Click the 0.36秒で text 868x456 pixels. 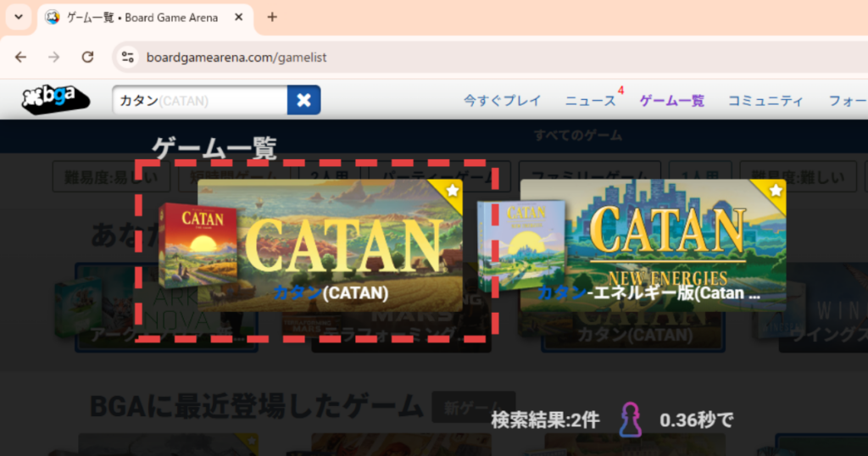[x=696, y=420]
